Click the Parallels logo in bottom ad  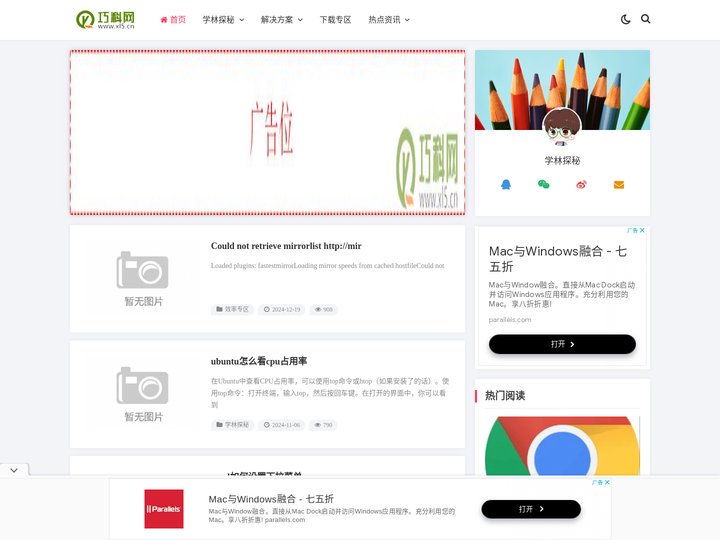pos(164,509)
